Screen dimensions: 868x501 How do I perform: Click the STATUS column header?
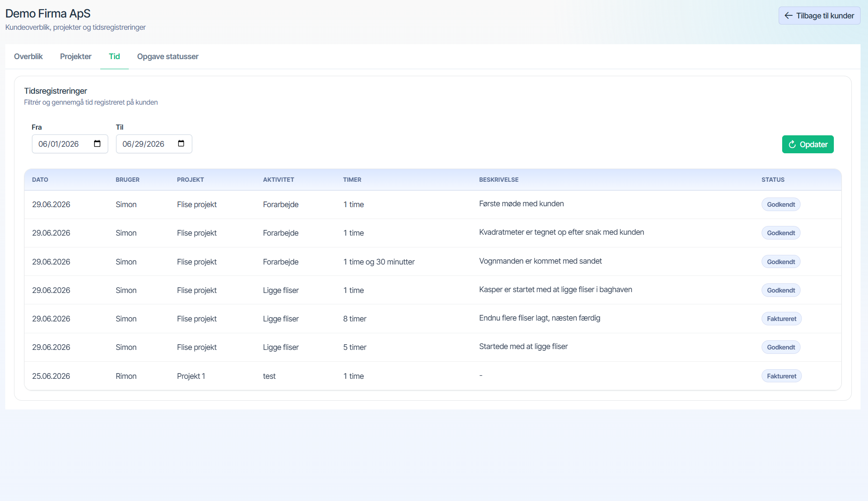773,180
